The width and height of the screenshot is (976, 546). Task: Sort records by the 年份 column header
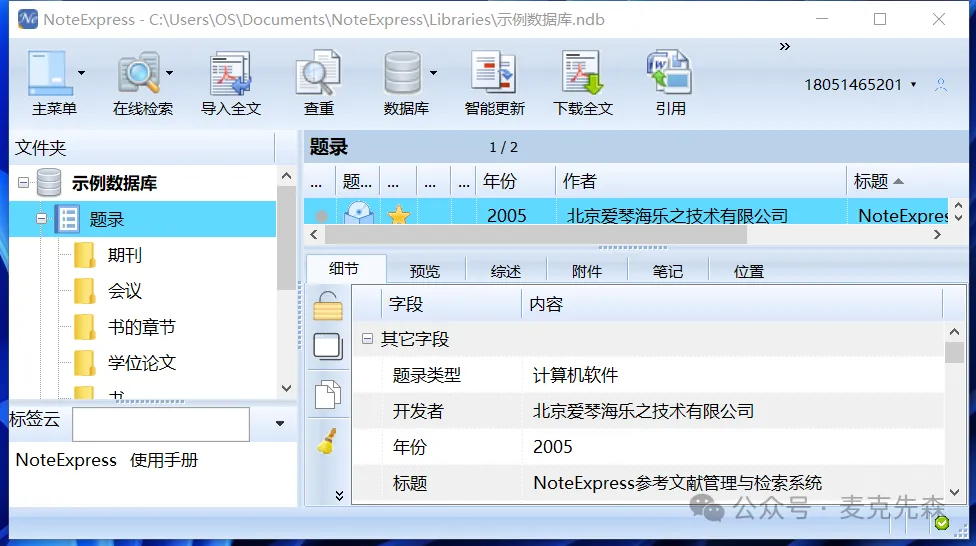click(515, 181)
